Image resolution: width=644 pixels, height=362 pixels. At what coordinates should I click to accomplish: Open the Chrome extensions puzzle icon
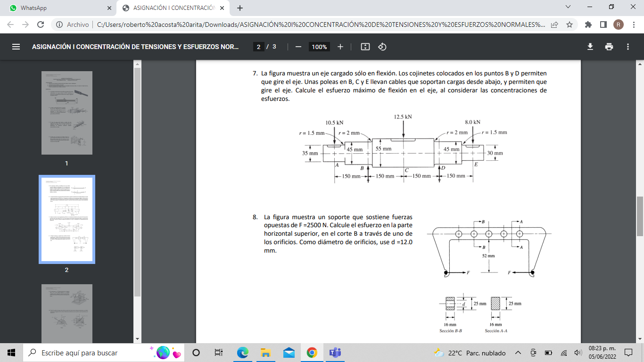(x=588, y=25)
